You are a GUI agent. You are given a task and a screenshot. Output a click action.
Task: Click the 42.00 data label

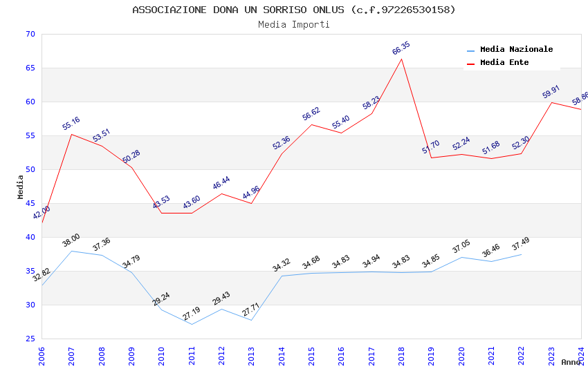tap(42, 212)
